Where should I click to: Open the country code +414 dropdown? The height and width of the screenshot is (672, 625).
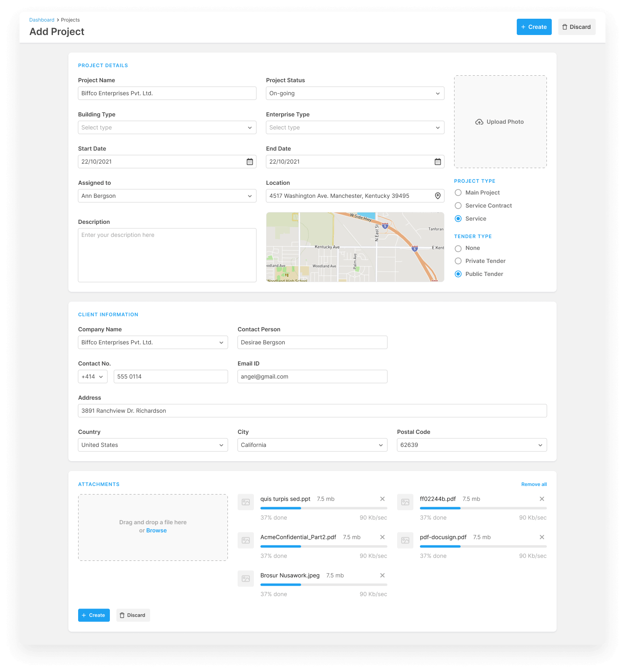click(x=93, y=376)
